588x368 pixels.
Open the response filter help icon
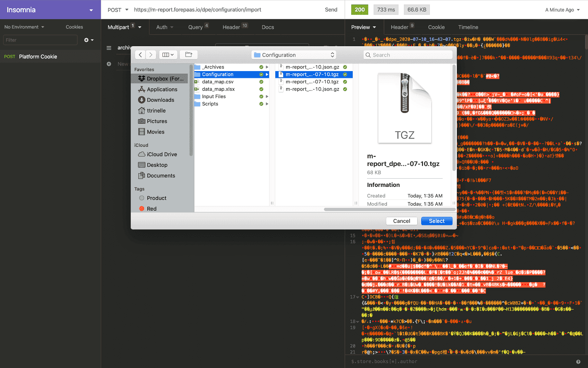[578, 362]
